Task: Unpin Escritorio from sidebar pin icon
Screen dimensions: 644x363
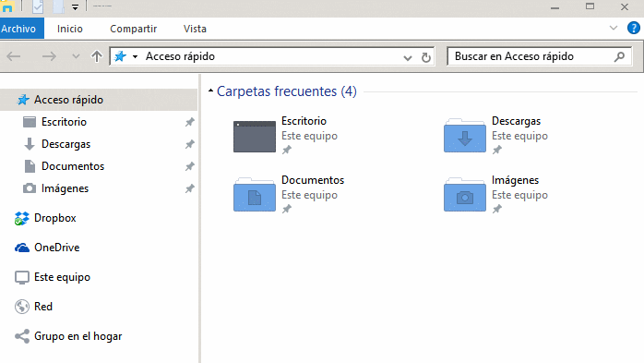Action: 189,122
